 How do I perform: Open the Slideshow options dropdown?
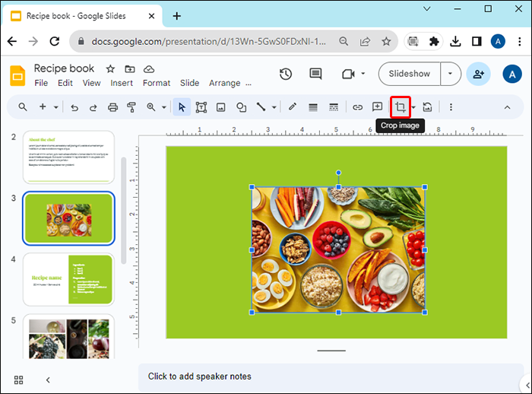(450, 74)
